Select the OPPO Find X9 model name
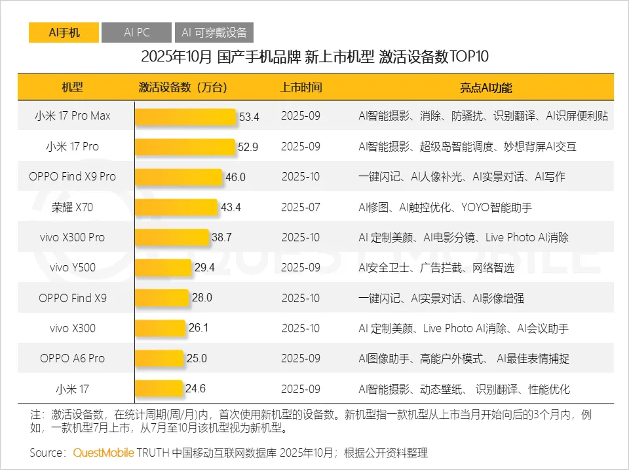Viewport: 630px width, 470px height. 72,298
